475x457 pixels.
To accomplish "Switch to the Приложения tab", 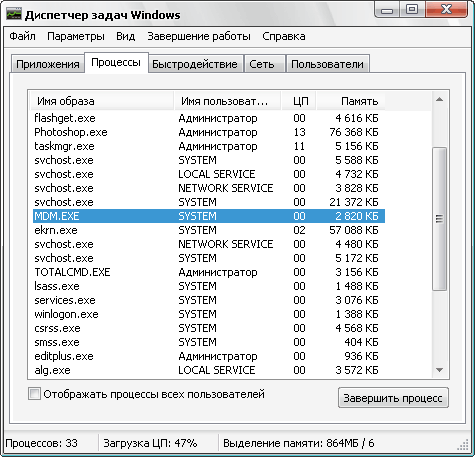I will pyautogui.click(x=48, y=64).
